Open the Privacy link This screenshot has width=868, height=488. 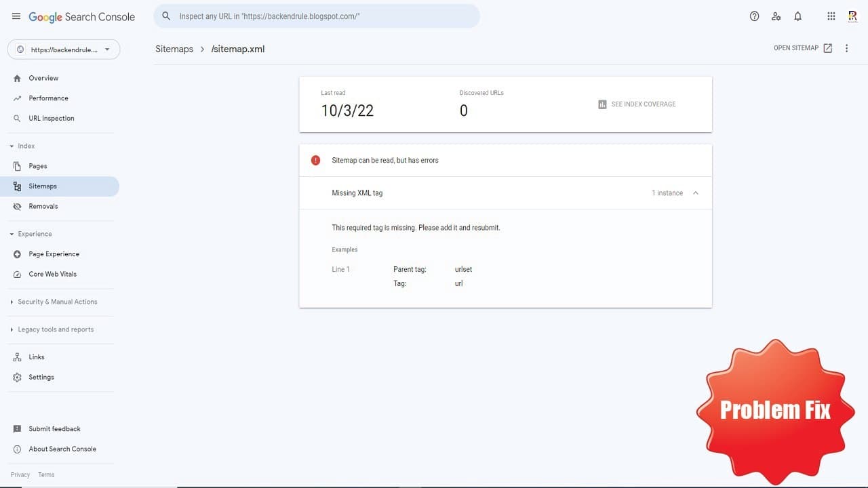pos(20,475)
